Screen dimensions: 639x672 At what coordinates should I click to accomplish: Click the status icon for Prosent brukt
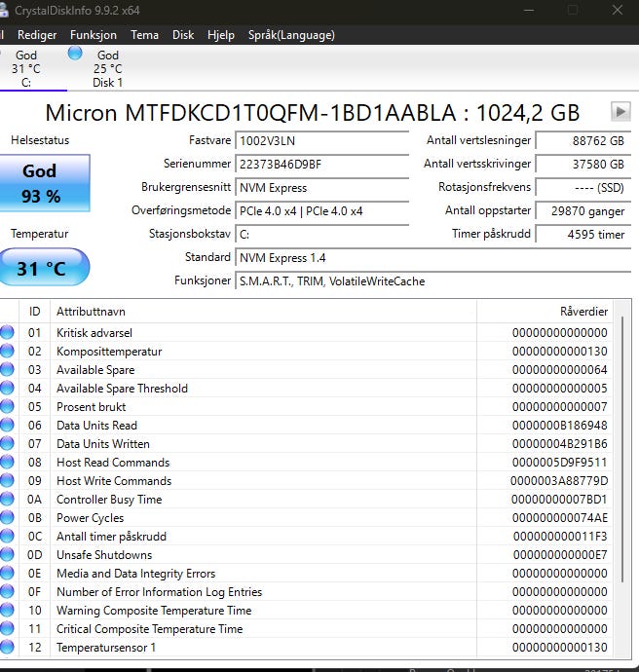[x=7, y=406]
